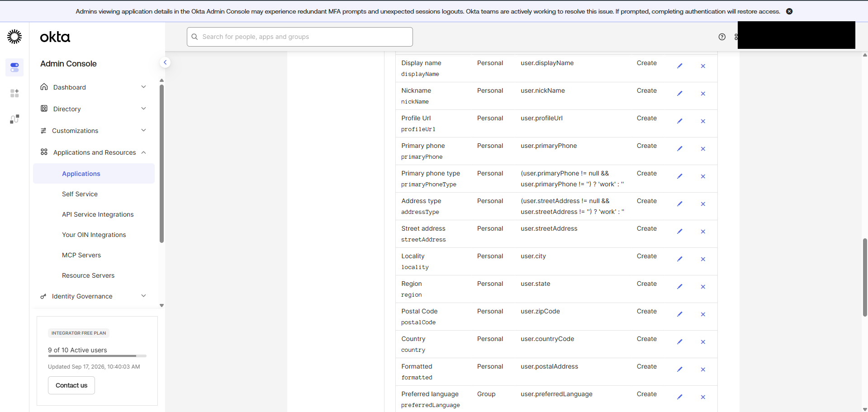Open the Resource Servers page

point(88,275)
